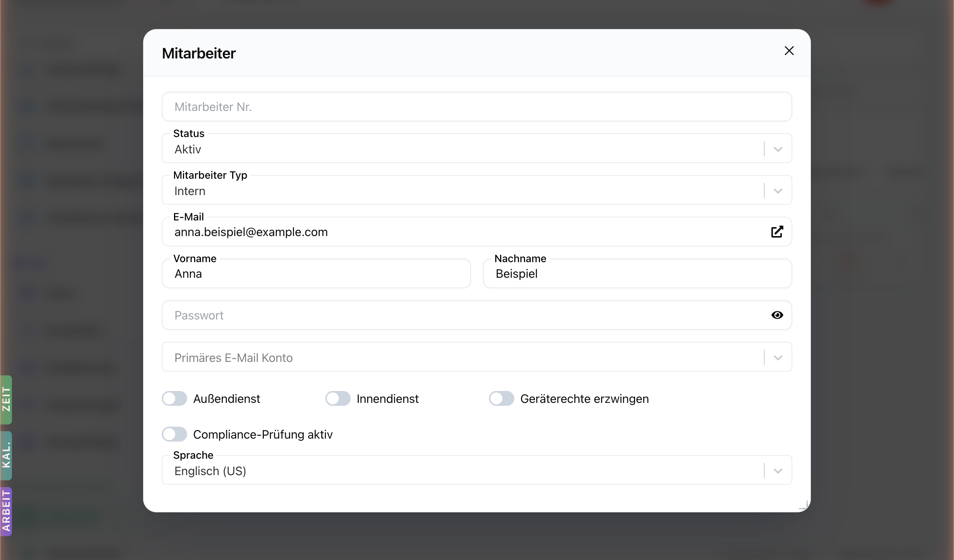This screenshot has width=954, height=560.
Task: Click the Englisch (US) language value
Action: click(210, 471)
